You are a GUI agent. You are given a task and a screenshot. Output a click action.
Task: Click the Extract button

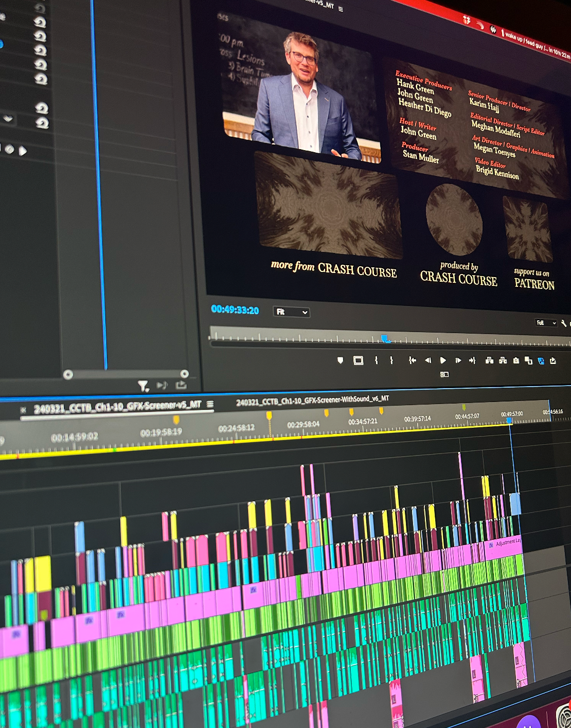coord(503,360)
